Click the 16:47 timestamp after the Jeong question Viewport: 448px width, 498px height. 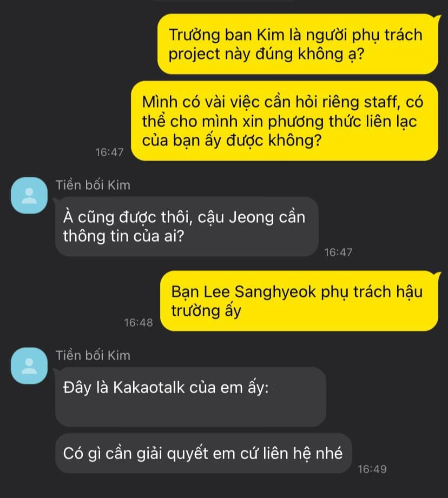point(338,252)
